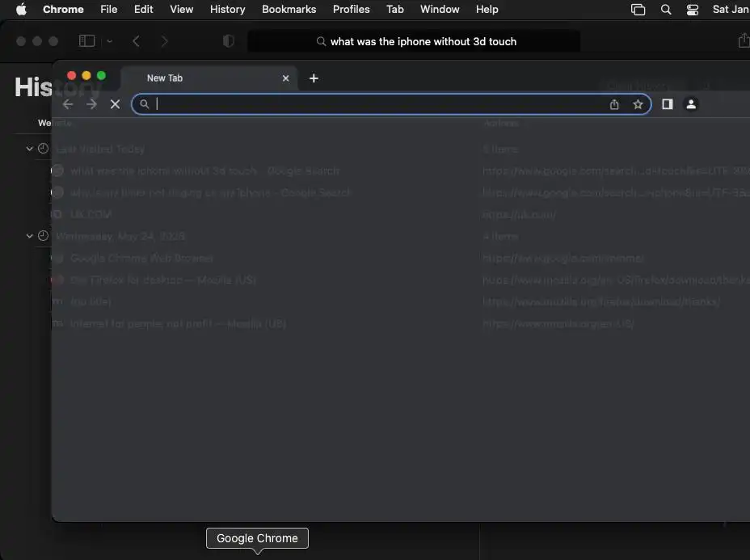Click the Safari share icon
The width and height of the screenshot is (750, 560).
744,40
